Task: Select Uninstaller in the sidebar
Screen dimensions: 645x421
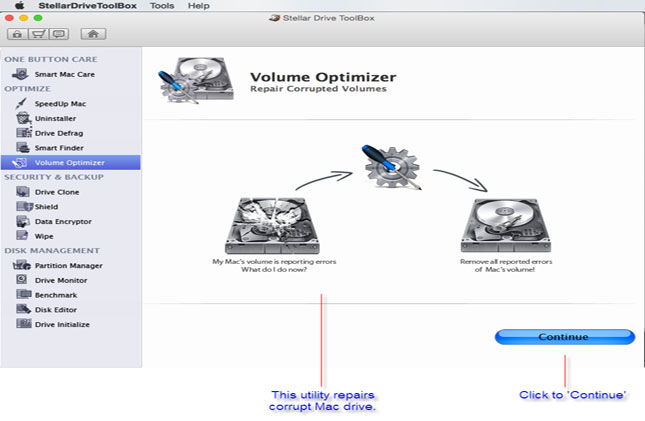Action: click(55, 119)
